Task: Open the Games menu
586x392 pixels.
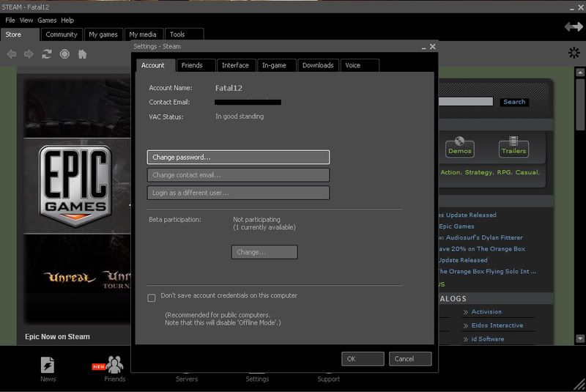Action: coord(47,21)
